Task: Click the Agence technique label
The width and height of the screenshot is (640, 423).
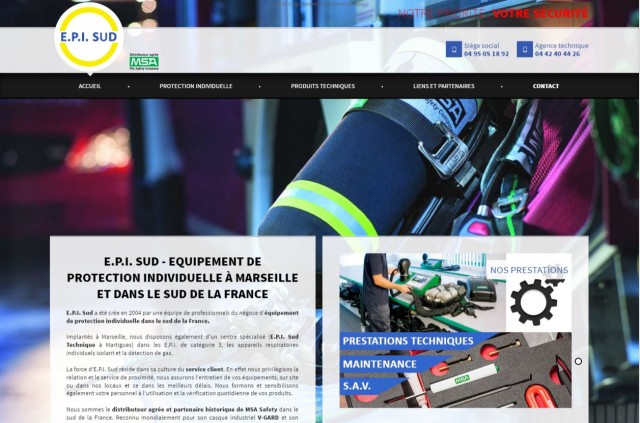Action: tap(561, 46)
